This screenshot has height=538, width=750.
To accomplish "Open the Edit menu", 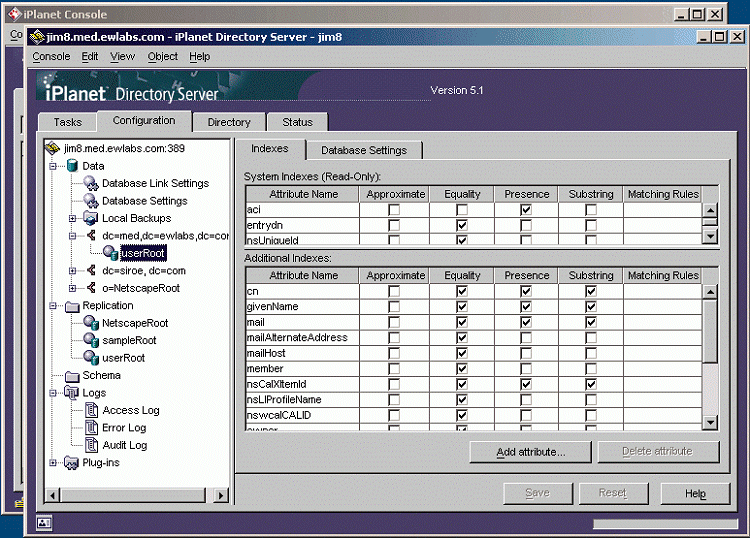I will click(89, 56).
